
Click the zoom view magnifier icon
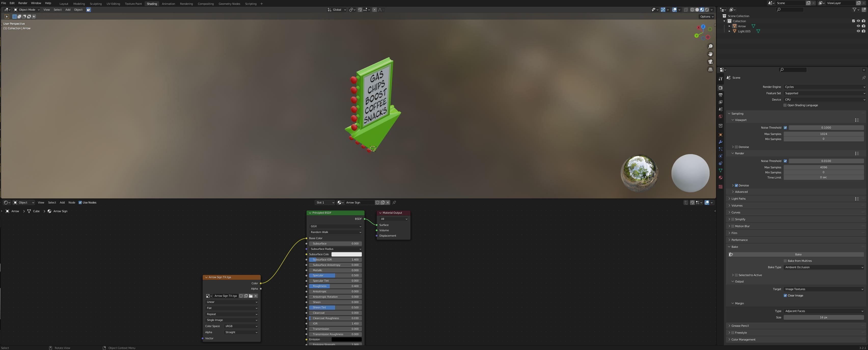[710, 47]
